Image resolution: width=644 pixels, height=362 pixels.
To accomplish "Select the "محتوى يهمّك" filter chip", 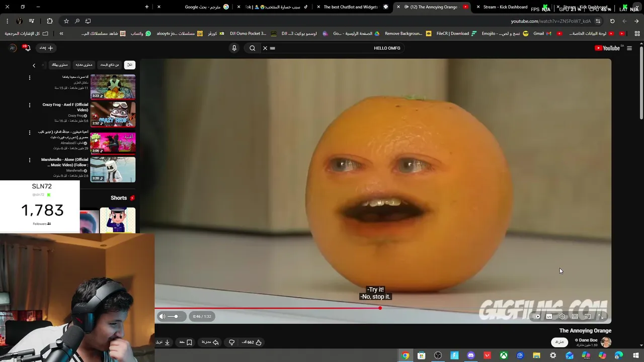I will click(x=59, y=65).
